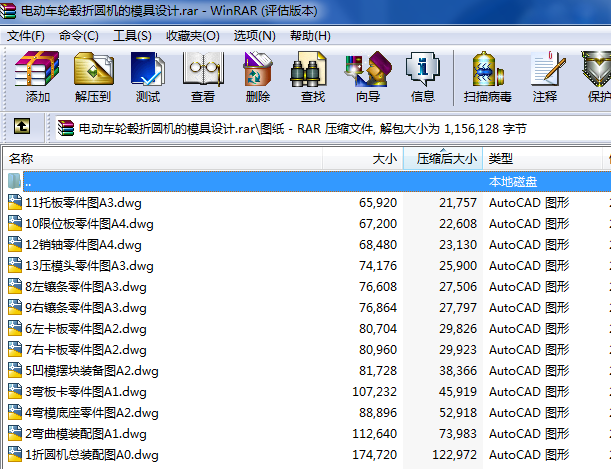611x469 pixels.
Task: Click the DWG icon of 12销轴零件图A4.dwg
Action: (15, 244)
